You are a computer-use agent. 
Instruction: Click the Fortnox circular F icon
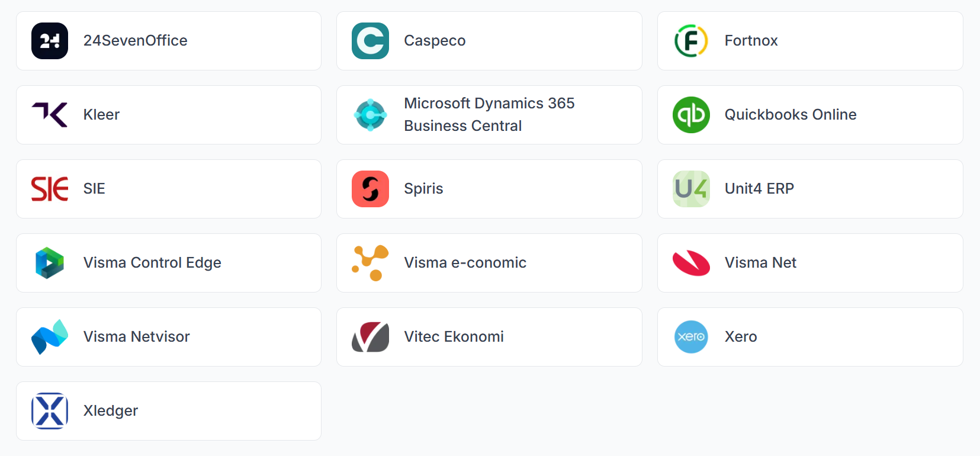coord(691,41)
